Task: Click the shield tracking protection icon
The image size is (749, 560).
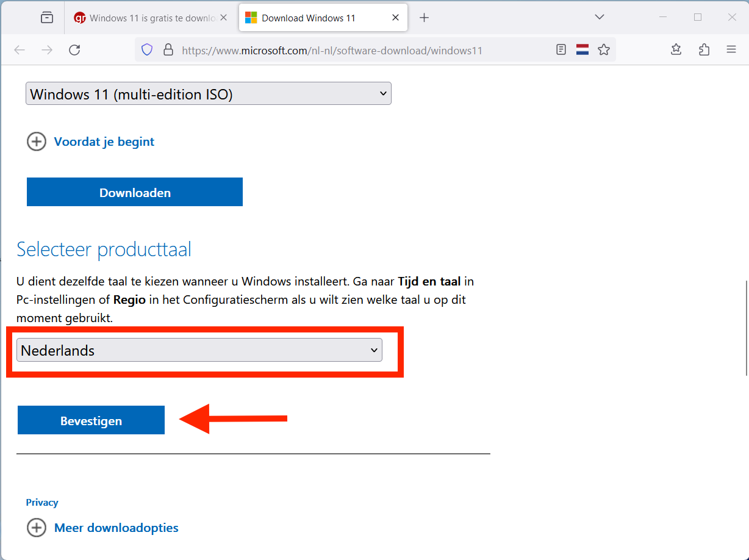Action: (x=147, y=50)
